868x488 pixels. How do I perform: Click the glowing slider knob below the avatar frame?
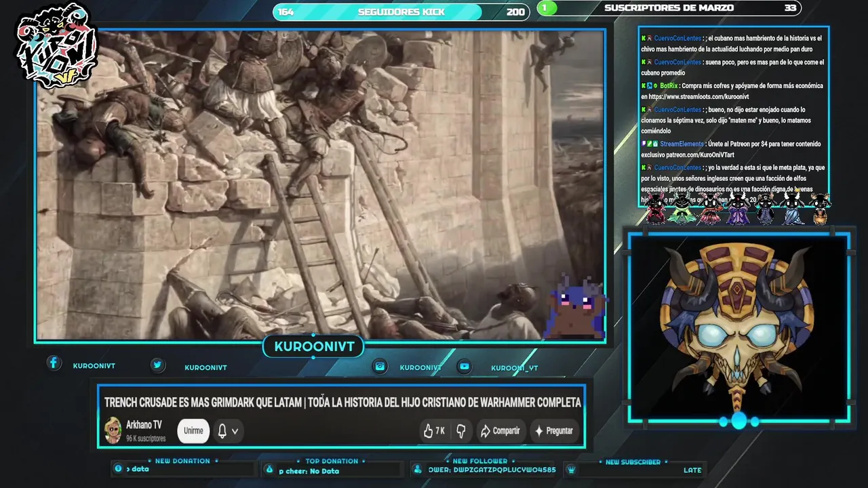tap(738, 421)
